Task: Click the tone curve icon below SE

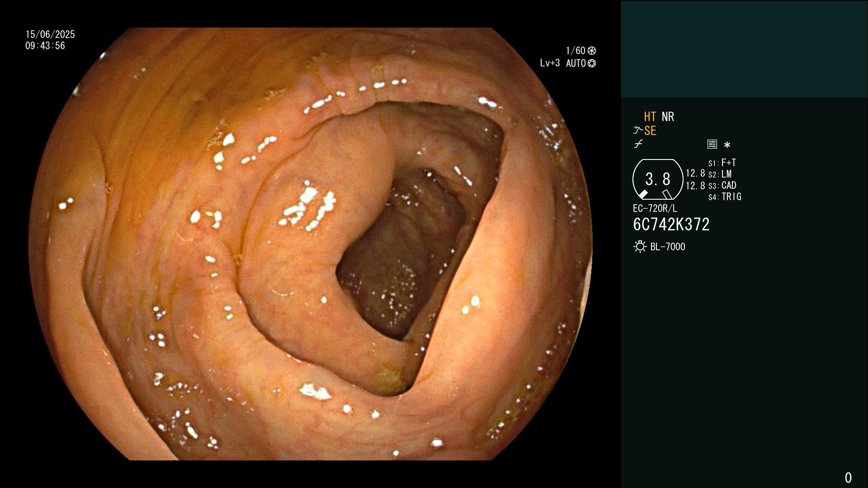Action: (638, 144)
